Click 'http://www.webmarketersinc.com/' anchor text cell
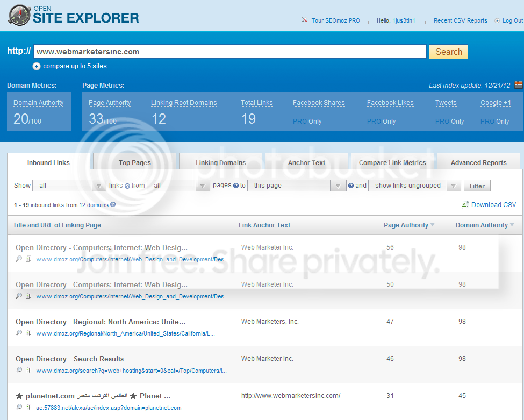The image size is (524, 420). point(291,396)
